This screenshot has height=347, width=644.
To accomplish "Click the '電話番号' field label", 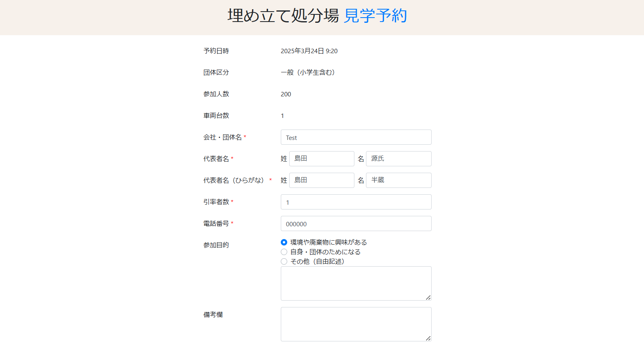I will 216,223.
